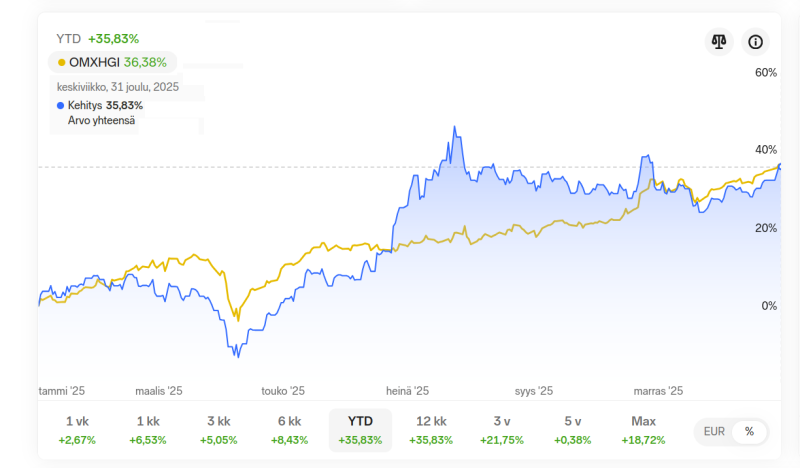Open the benchmark comparison scale icon
The width and height of the screenshot is (800, 468).
[x=719, y=41]
